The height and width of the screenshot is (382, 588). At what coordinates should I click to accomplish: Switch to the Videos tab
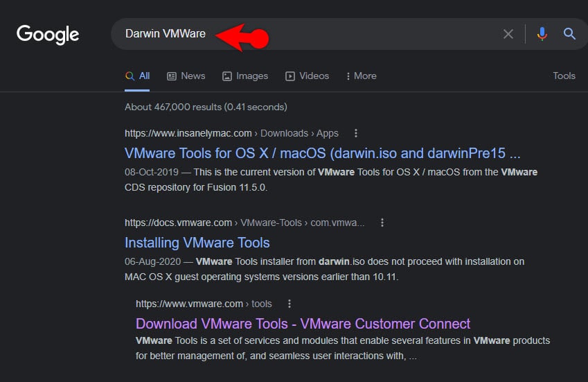pyautogui.click(x=307, y=76)
